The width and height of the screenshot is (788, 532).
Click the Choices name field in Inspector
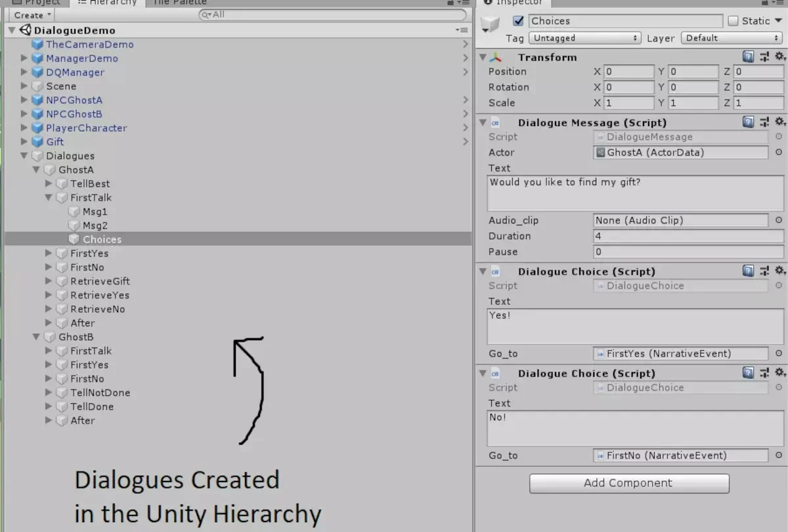tap(625, 21)
